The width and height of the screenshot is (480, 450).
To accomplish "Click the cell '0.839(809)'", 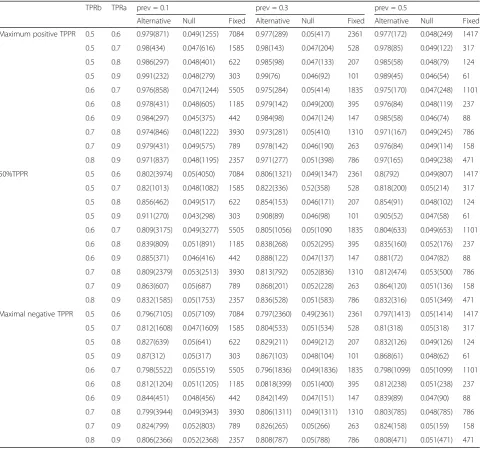I will [x=153, y=244].
